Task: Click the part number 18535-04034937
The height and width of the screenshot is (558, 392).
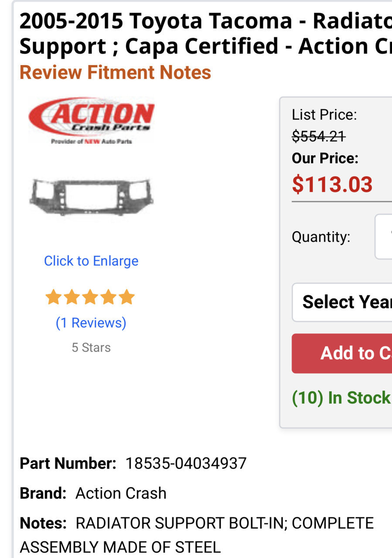Action: pos(186,463)
